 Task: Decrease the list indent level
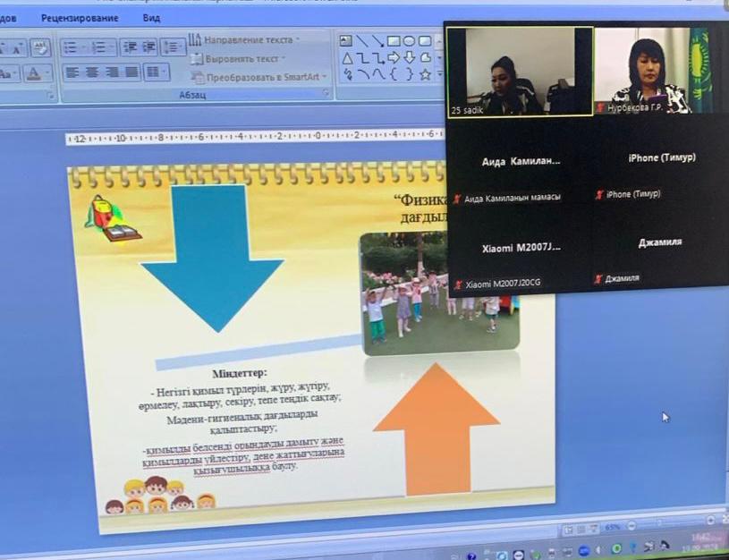point(130,47)
